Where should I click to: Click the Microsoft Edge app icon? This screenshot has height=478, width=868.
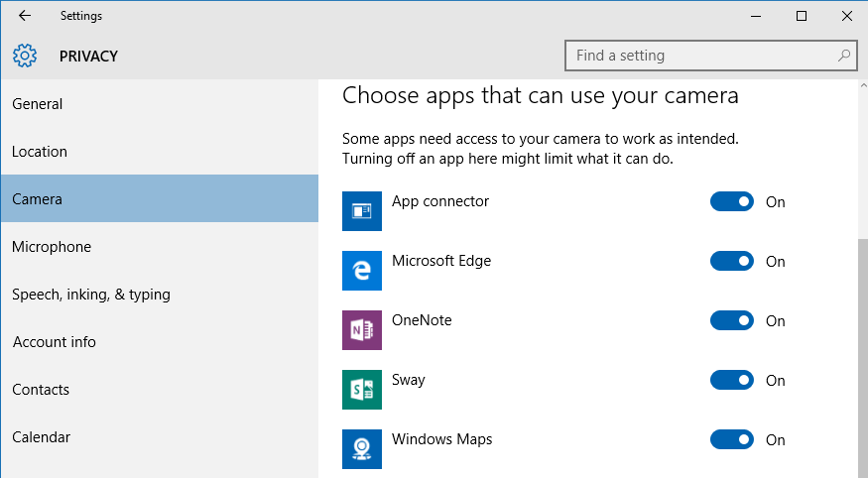coord(361,271)
